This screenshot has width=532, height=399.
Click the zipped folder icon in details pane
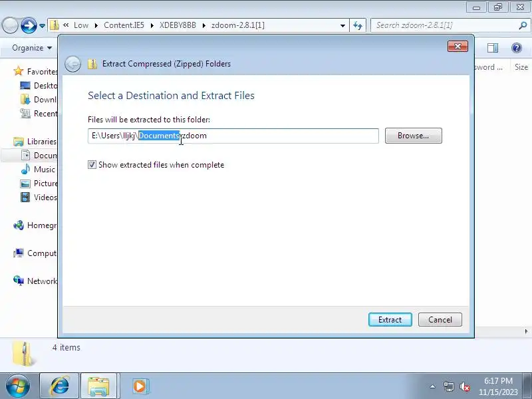click(23, 354)
